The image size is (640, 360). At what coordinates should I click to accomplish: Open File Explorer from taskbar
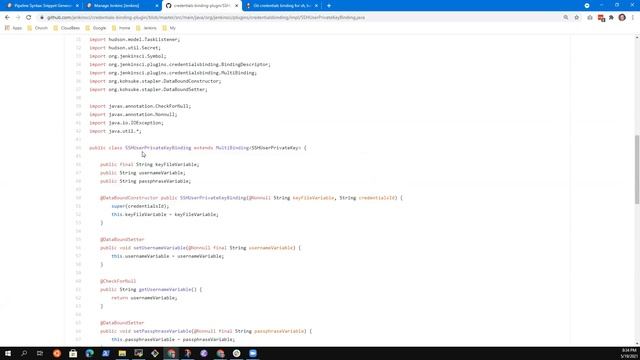pos(122,353)
